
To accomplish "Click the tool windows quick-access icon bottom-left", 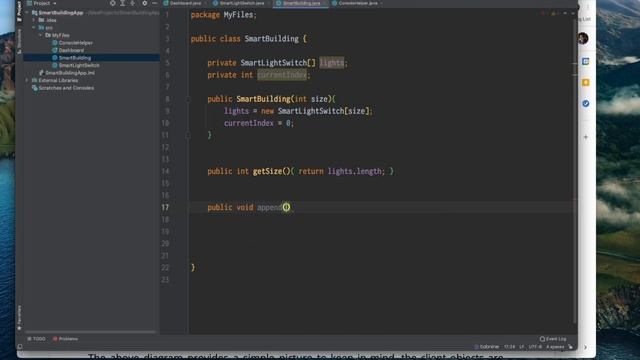I will click(20, 347).
